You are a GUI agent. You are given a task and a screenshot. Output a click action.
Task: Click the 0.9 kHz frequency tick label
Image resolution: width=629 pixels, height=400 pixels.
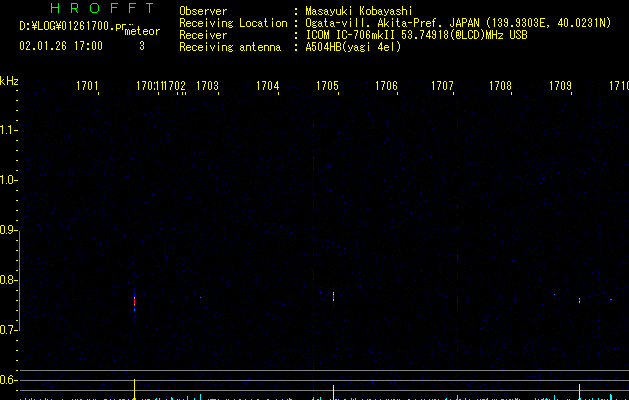pos(7,230)
